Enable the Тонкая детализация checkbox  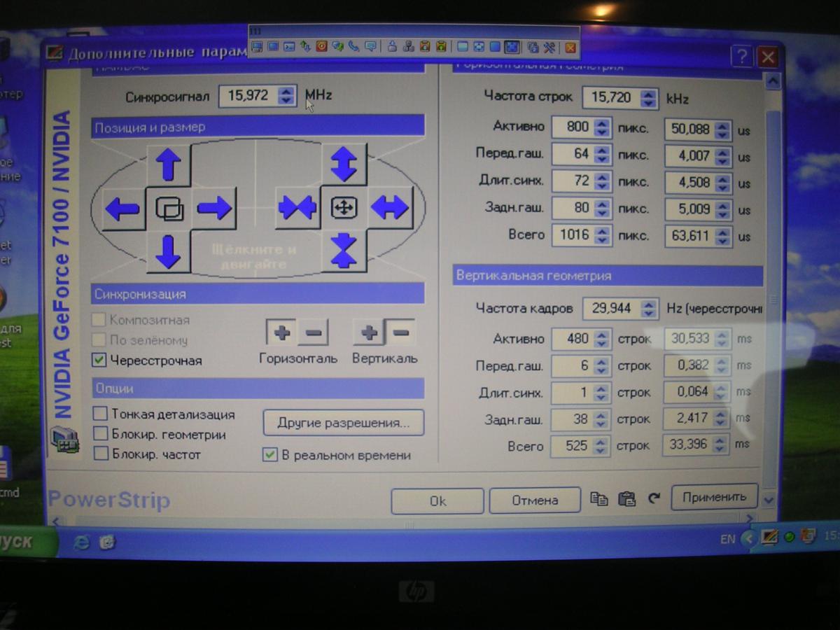pos(101,414)
